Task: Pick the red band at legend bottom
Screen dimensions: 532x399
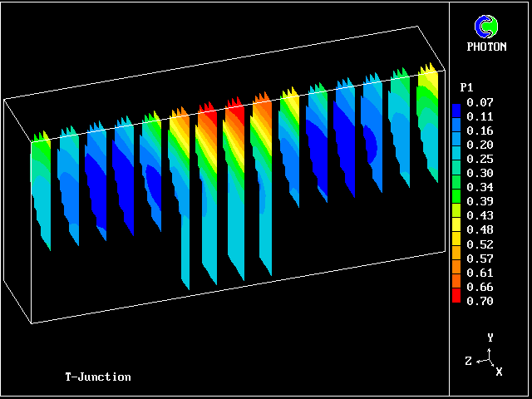Action: pyautogui.click(x=456, y=295)
